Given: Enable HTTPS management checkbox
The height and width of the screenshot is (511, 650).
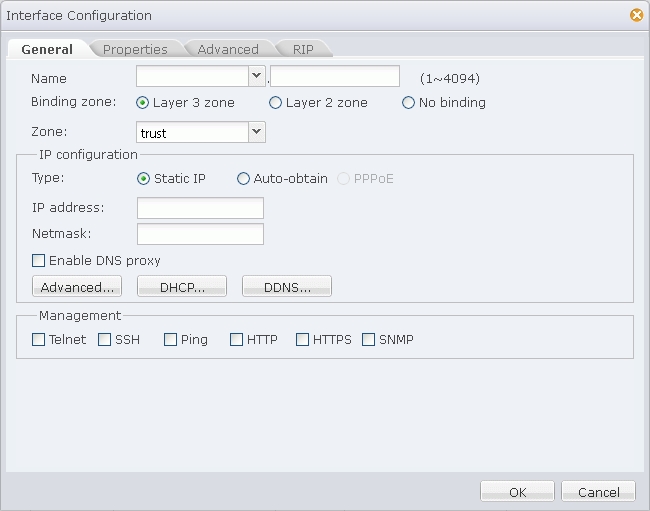Looking at the screenshot, I should click(x=303, y=340).
